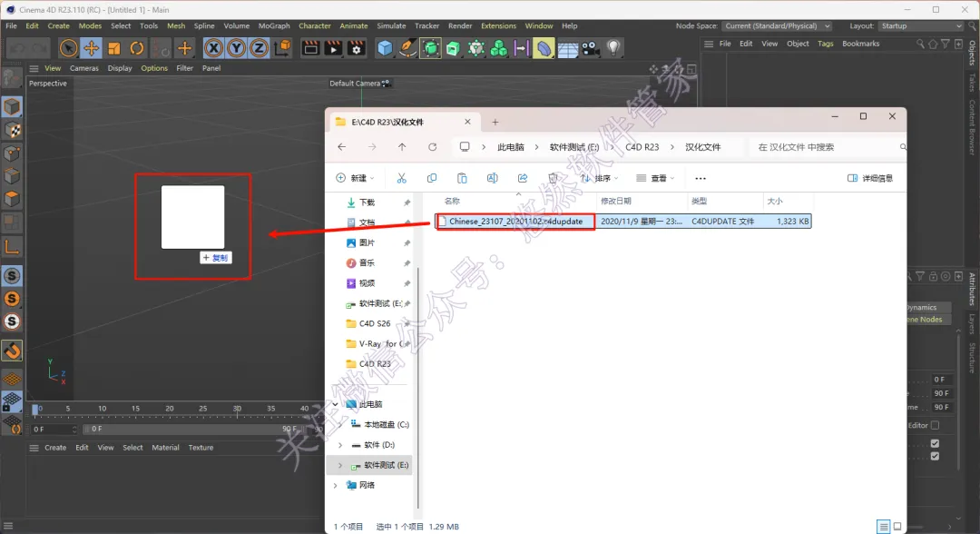Image resolution: width=980 pixels, height=534 pixels.
Task: Click 在 汉化文件 中搜索 search field
Action: 828,147
